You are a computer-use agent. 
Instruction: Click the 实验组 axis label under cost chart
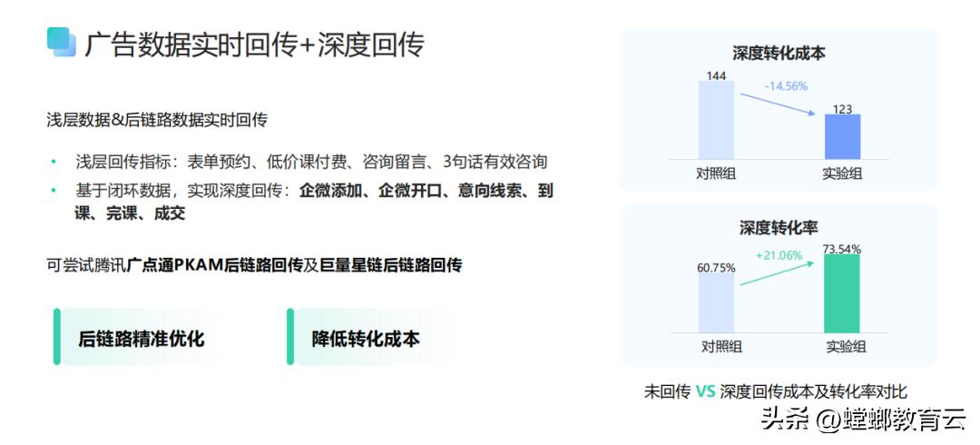click(842, 173)
